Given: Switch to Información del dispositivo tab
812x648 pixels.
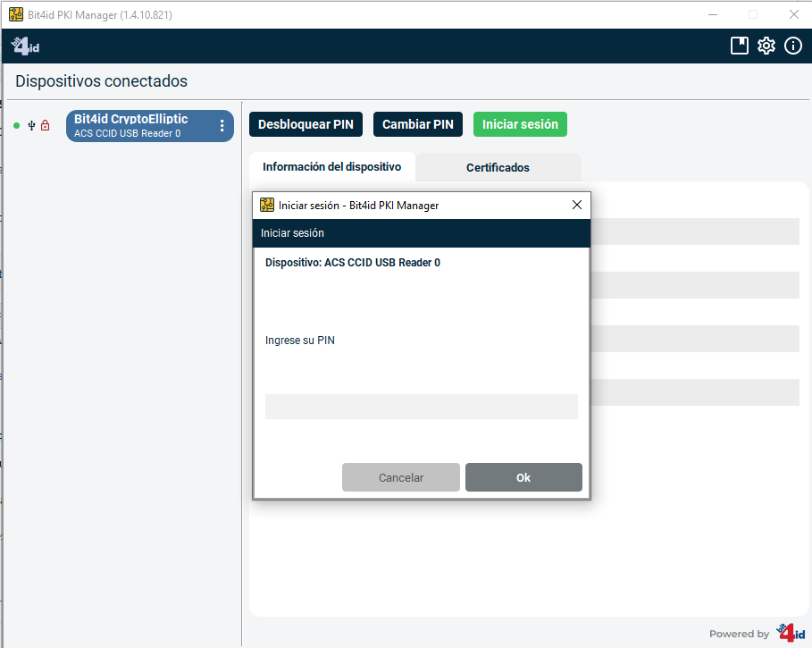Looking at the screenshot, I should click(332, 167).
